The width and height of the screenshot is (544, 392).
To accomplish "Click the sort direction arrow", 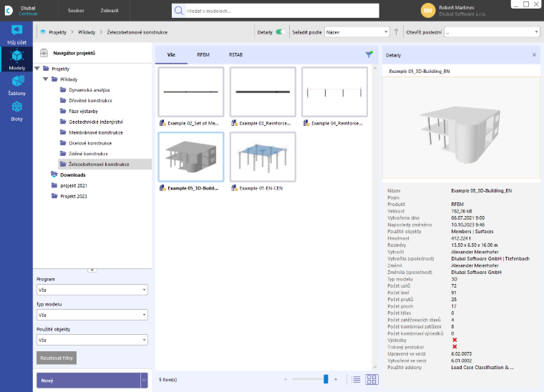I will tap(397, 32).
